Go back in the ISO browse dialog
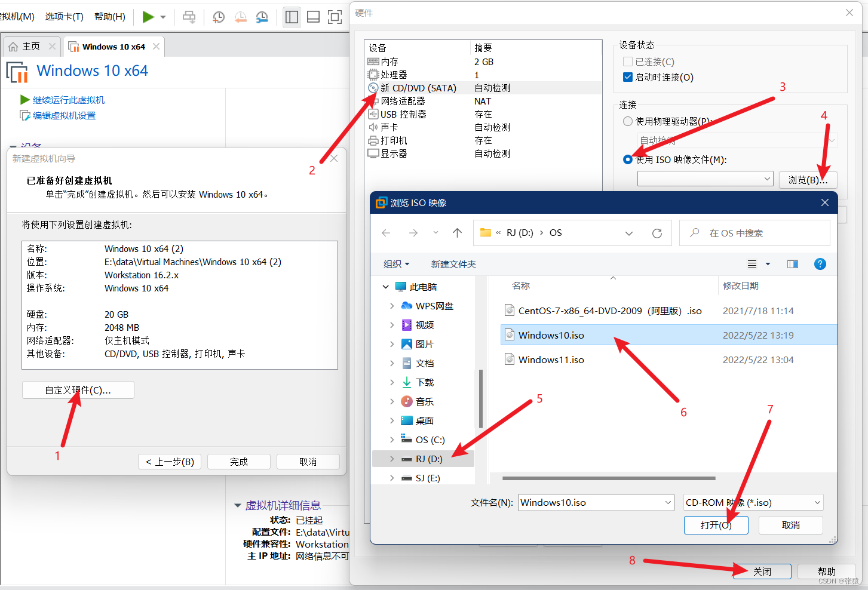 [x=386, y=233]
